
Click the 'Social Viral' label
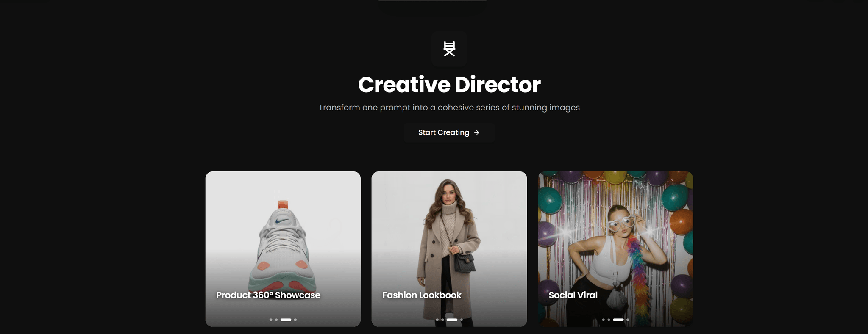click(x=573, y=295)
